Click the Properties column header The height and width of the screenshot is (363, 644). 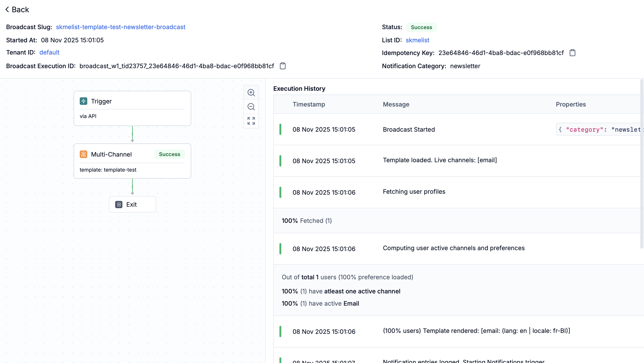coord(571,104)
